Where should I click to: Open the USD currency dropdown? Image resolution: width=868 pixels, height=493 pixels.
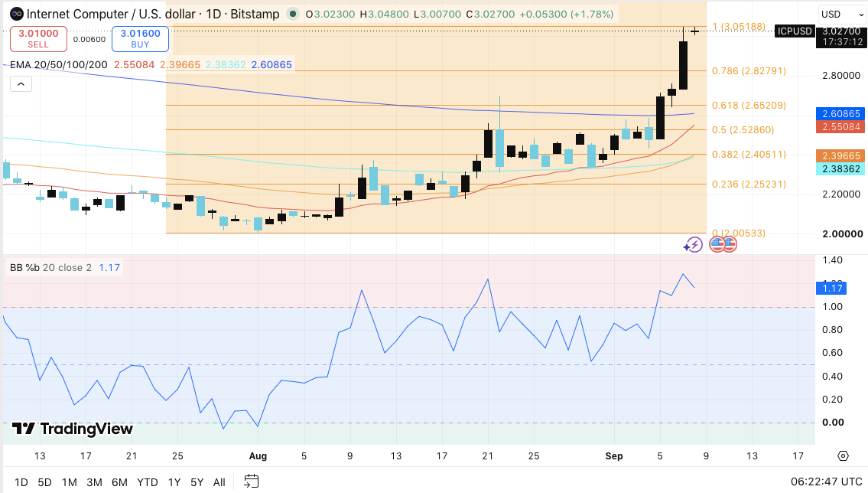(841, 15)
